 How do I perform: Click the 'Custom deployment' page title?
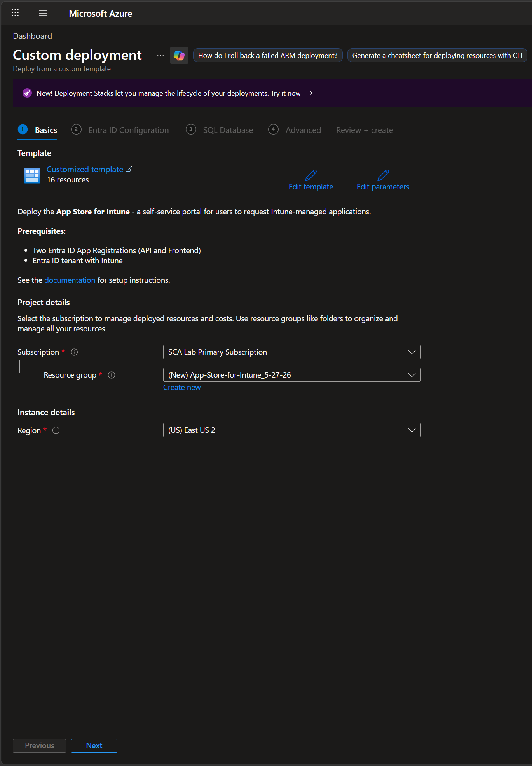[77, 55]
